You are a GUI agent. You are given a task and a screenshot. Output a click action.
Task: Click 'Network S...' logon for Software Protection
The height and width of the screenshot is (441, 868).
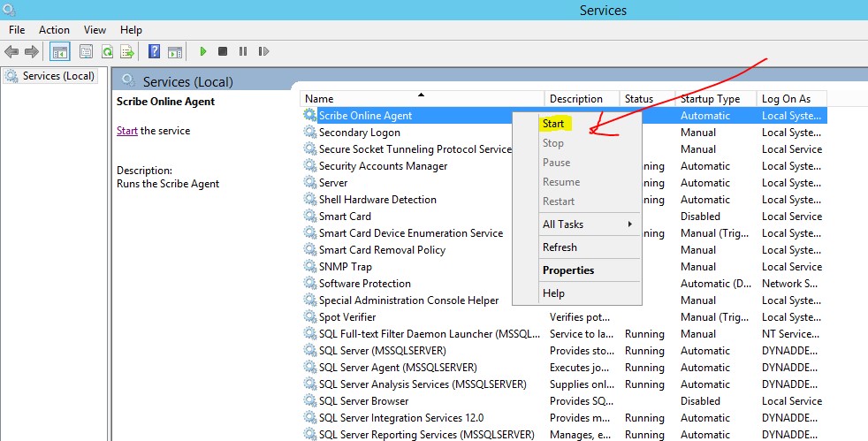tap(789, 284)
